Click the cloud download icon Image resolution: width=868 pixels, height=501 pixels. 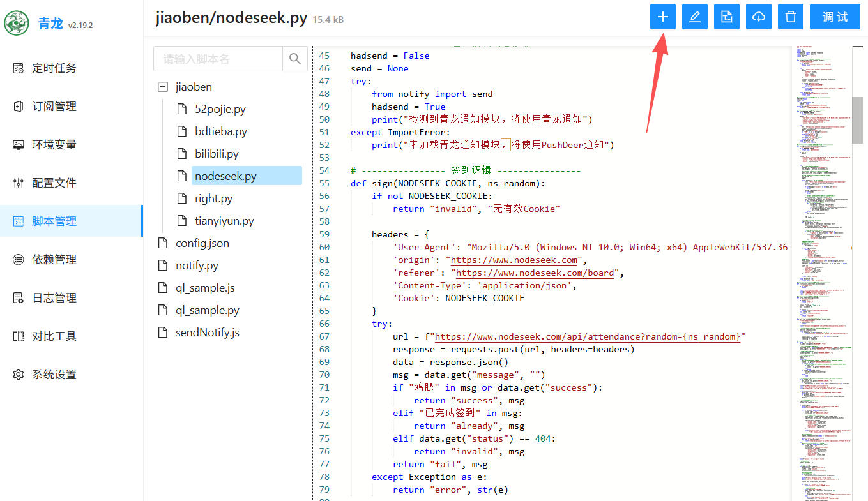pos(758,17)
